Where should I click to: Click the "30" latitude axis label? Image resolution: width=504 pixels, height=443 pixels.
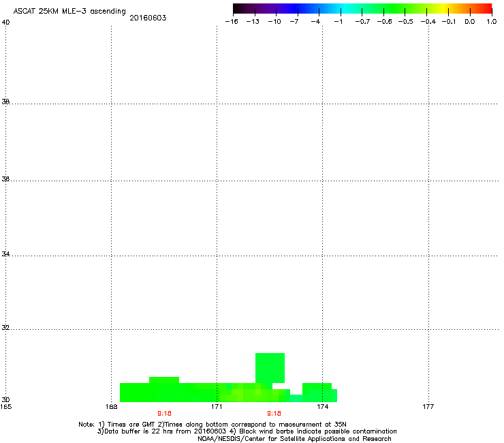pos(5,400)
